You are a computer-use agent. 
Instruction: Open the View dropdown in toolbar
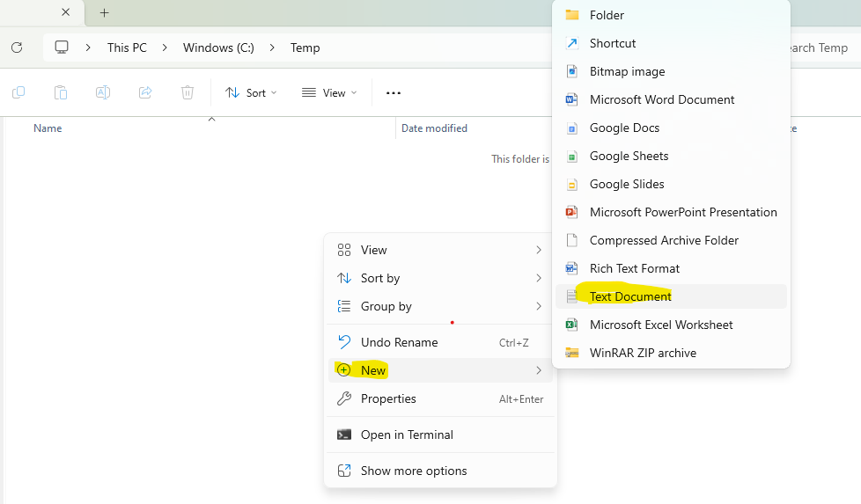(329, 92)
